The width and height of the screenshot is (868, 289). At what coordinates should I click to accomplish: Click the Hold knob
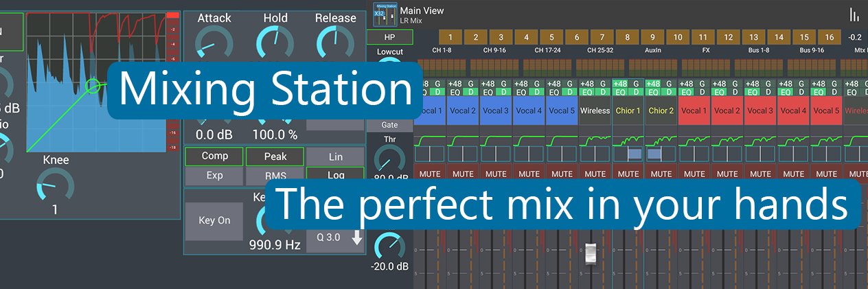pyautogui.click(x=275, y=43)
